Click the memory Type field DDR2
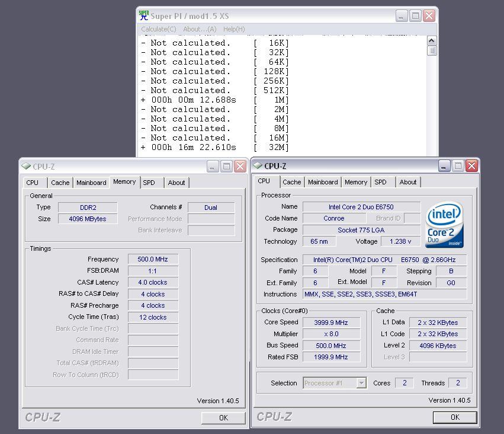504x434 pixels. pyautogui.click(x=88, y=207)
